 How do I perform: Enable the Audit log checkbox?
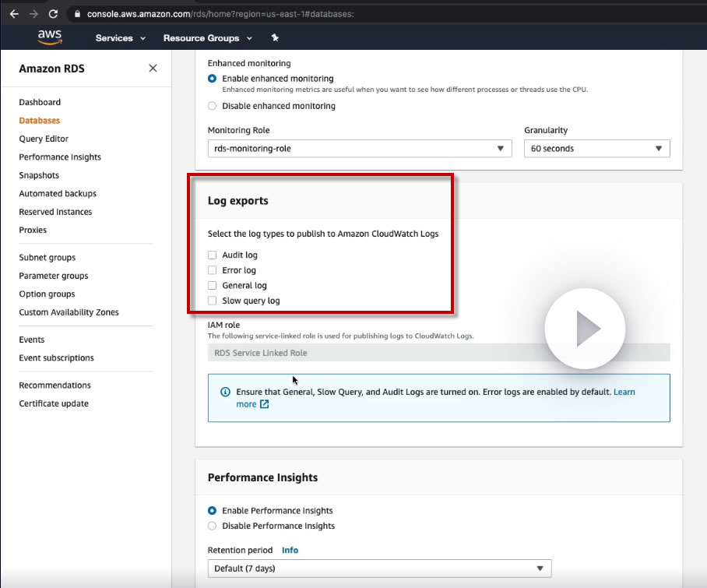pos(213,255)
